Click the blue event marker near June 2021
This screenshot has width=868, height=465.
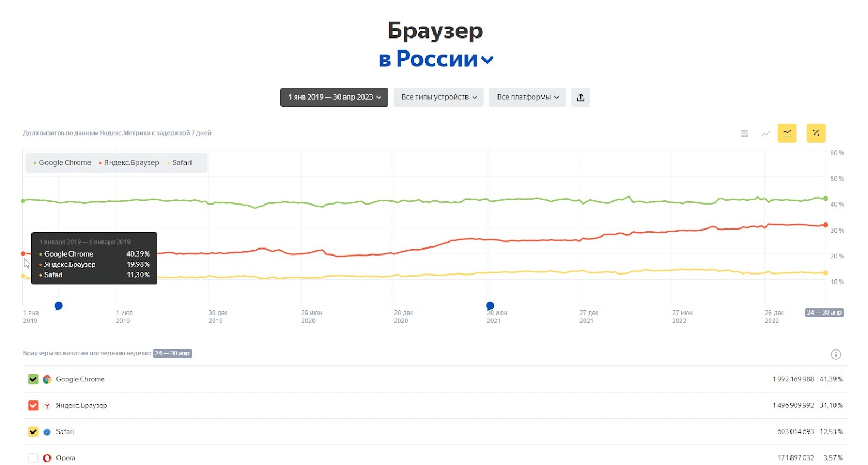(490, 306)
